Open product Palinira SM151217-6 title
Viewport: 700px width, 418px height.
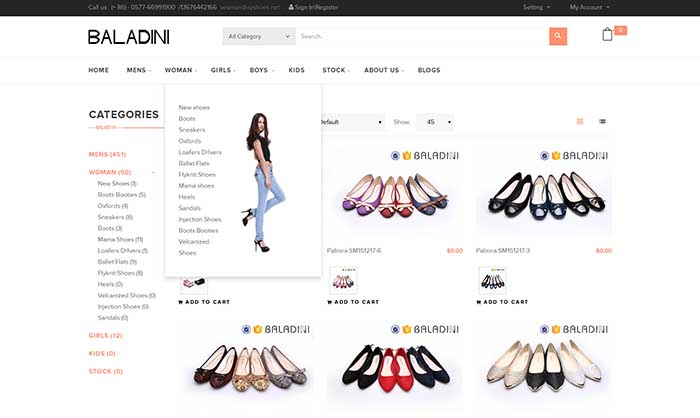coord(354,251)
